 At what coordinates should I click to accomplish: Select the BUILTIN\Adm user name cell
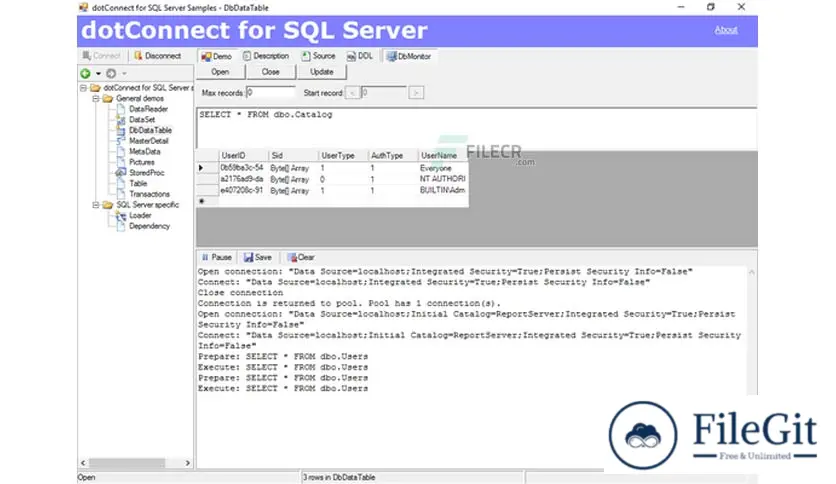pyautogui.click(x=443, y=190)
